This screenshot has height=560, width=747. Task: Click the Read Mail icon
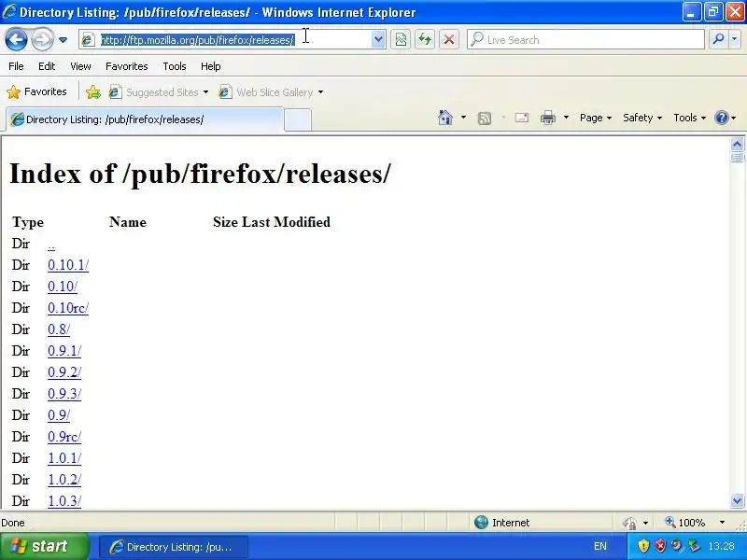[x=522, y=118]
